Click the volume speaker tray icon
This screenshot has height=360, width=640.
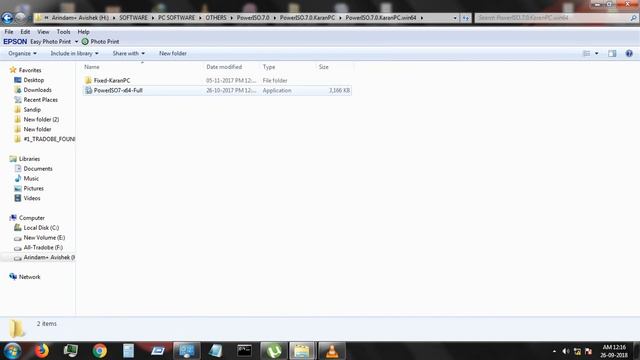point(566,351)
